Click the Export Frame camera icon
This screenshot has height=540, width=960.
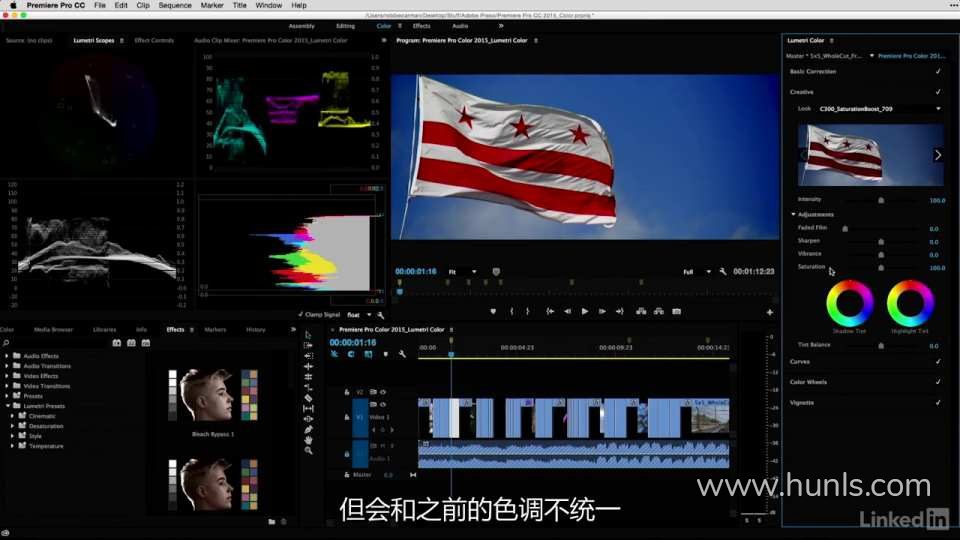pos(677,312)
